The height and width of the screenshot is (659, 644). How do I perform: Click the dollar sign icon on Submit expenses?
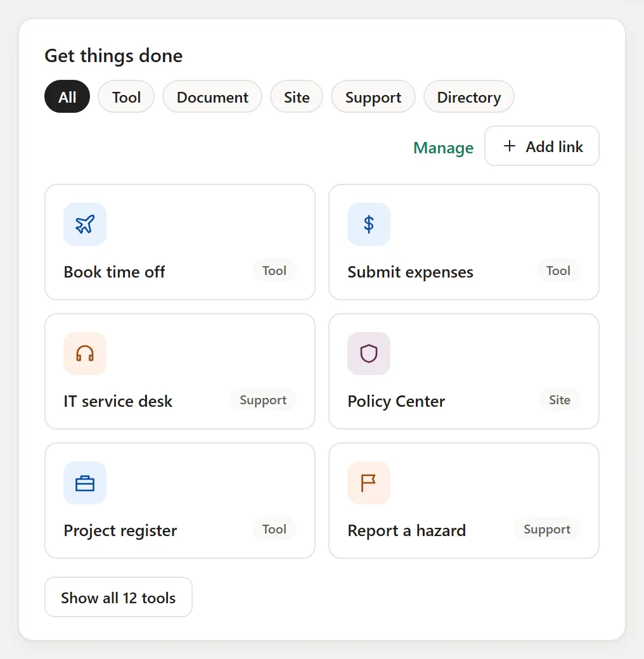369,224
